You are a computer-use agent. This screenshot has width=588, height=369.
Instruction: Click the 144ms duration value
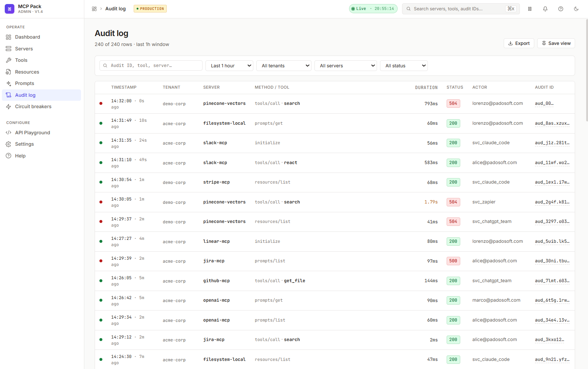pyautogui.click(x=431, y=281)
